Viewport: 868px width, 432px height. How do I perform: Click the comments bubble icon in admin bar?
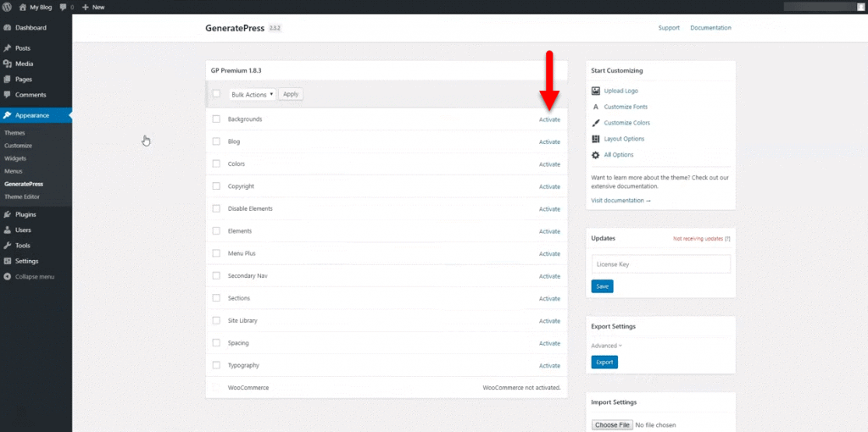pyautogui.click(x=64, y=7)
